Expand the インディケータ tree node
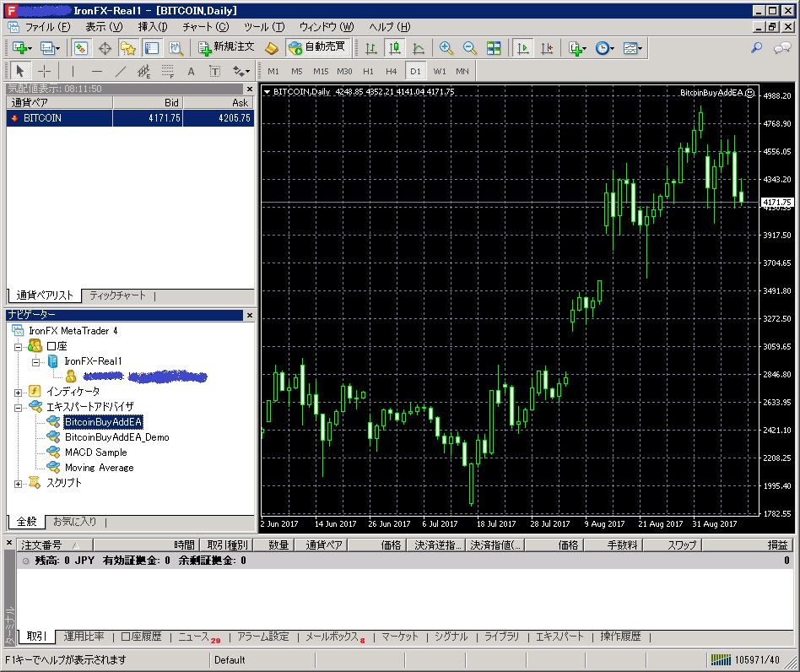 [x=19, y=393]
